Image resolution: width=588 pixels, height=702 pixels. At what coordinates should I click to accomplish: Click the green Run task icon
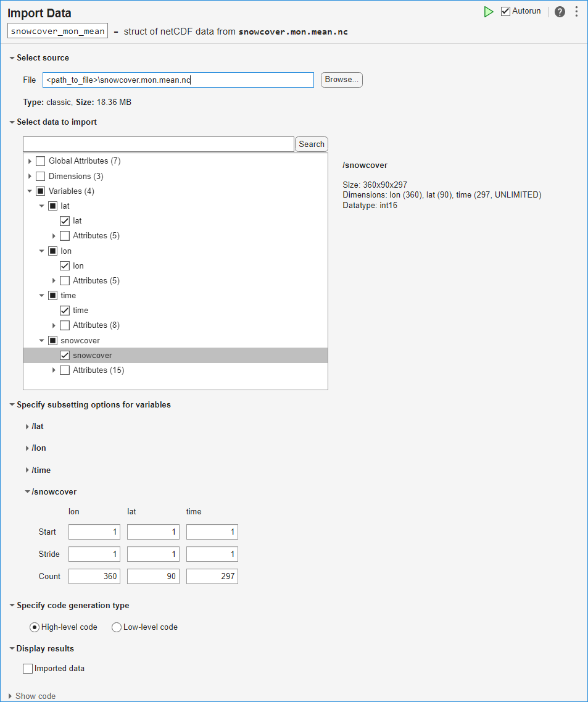(489, 12)
